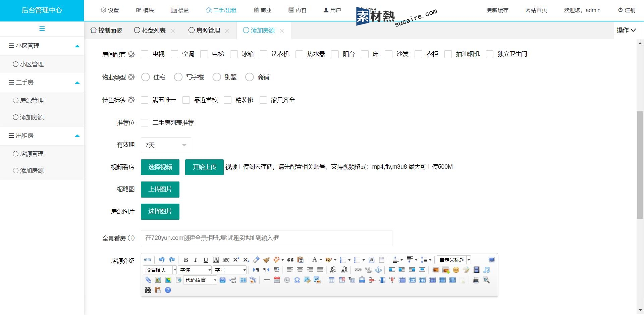
Task: Apply strikethrough formatting in editor
Action: tap(226, 260)
